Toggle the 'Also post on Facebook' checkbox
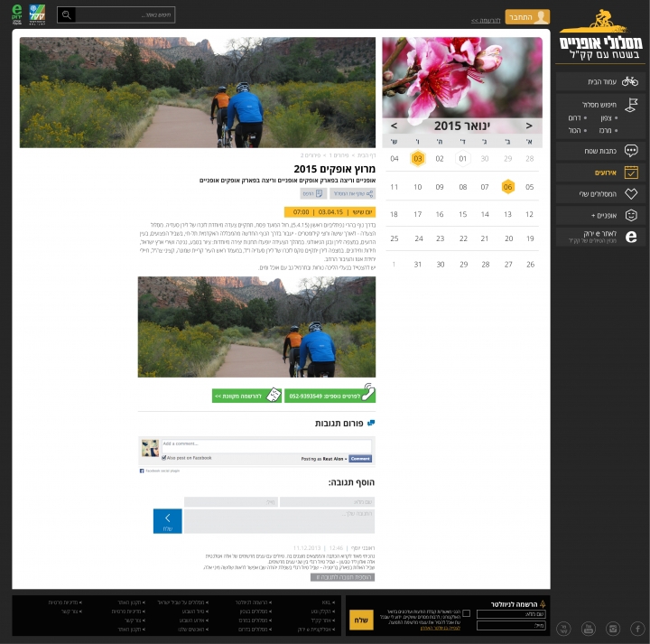Image resolution: width=650 pixels, height=644 pixels. pyautogui.click(x=163, y=458)
